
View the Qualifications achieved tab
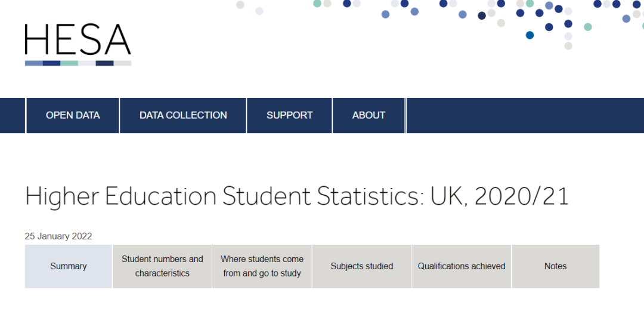[x=462, y=266]
